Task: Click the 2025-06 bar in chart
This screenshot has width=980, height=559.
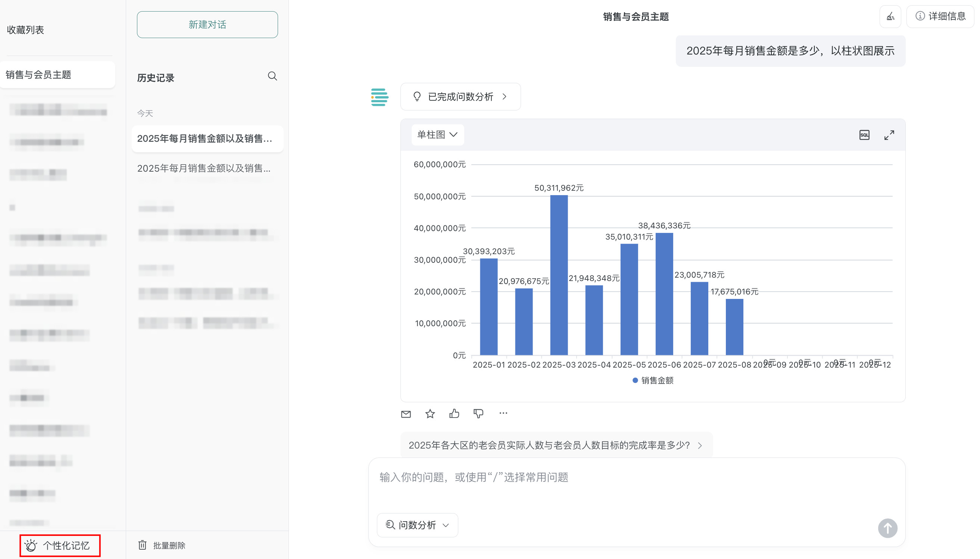Action: click(664, 294)
